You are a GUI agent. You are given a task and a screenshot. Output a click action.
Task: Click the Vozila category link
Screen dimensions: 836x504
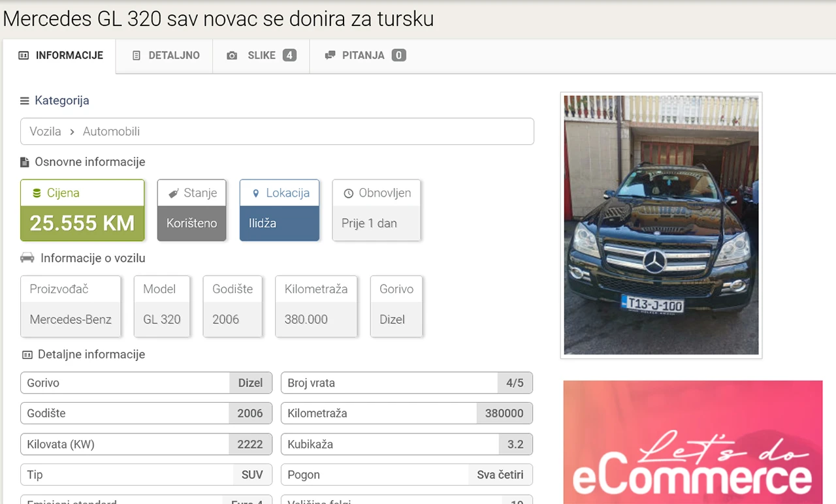click(45, 131)
